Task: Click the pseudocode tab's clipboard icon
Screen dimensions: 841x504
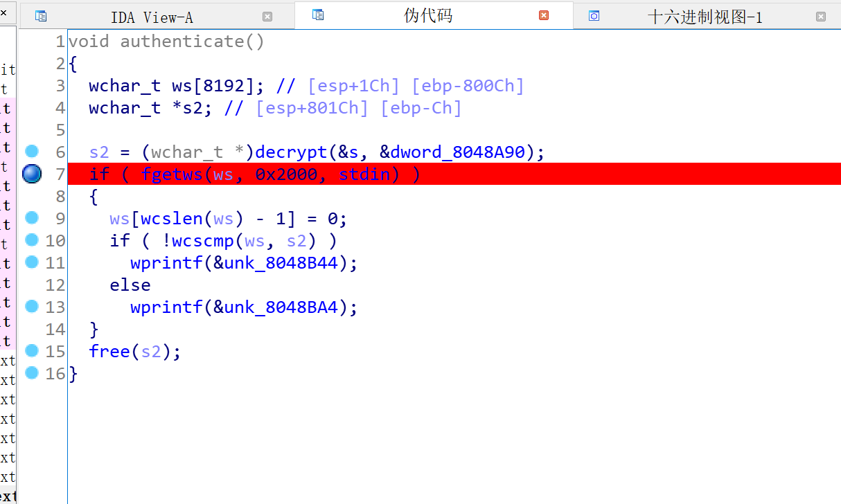Action: (318, 15)
